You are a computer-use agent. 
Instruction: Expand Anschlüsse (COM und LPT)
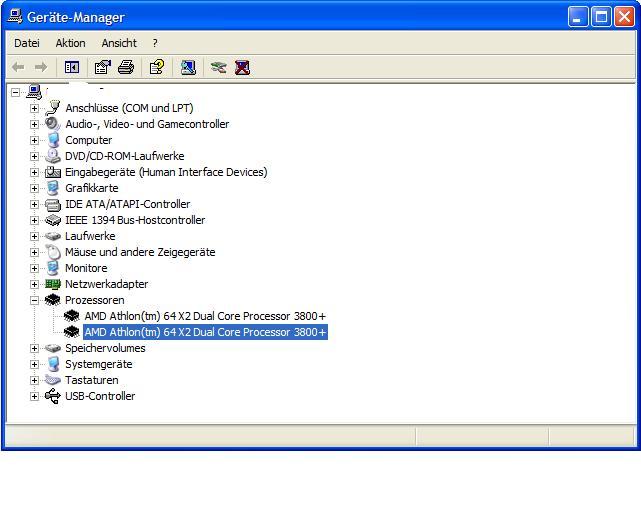point(34,108)
